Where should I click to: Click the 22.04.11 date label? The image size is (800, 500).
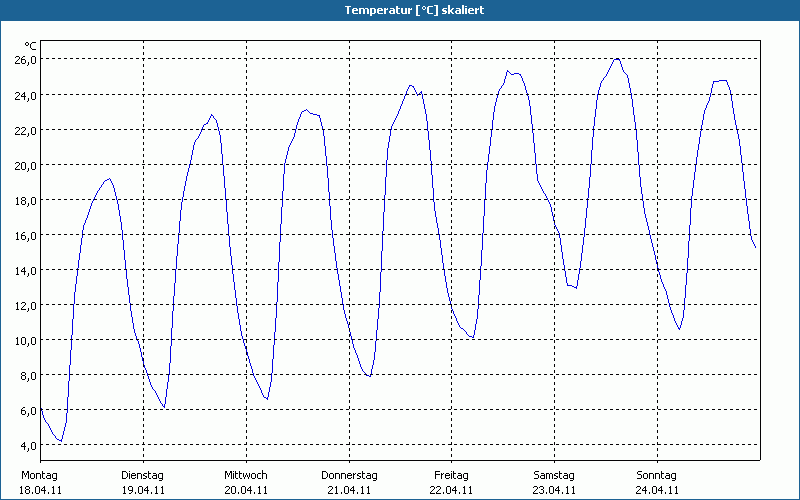[451, 491]
